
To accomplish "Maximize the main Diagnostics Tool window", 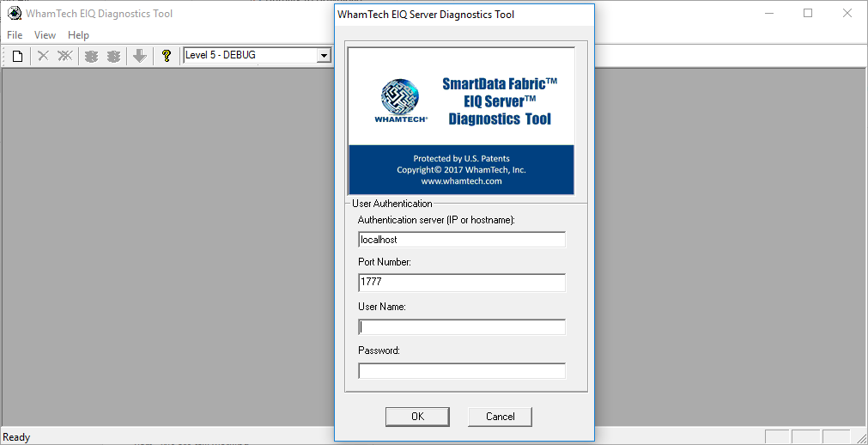I will point(808,13).
